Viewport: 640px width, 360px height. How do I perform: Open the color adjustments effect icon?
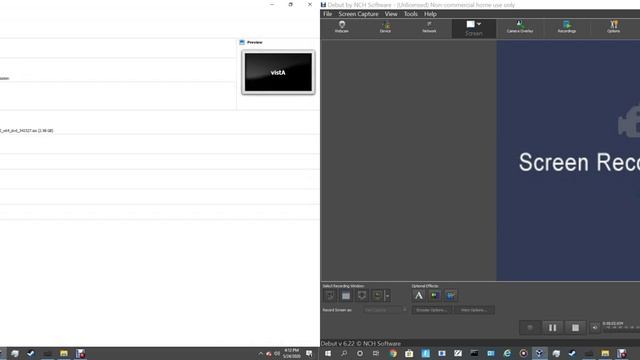click(x=435, y=296)
